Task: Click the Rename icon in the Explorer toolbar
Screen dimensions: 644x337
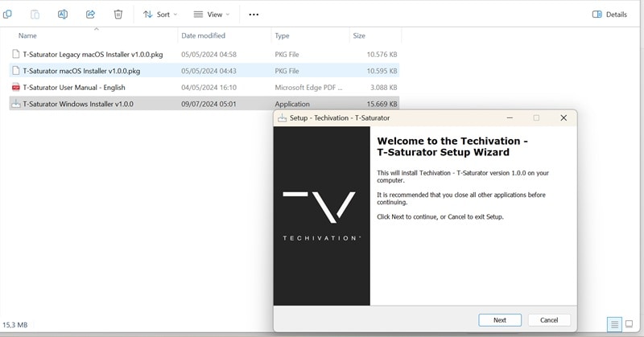Action: [x=63, y=14]
